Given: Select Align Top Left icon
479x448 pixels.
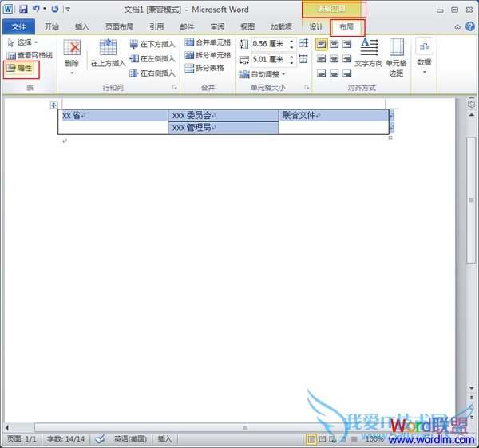Looking at the screenshot, I should pyautogui.click(x=321, y=44).
